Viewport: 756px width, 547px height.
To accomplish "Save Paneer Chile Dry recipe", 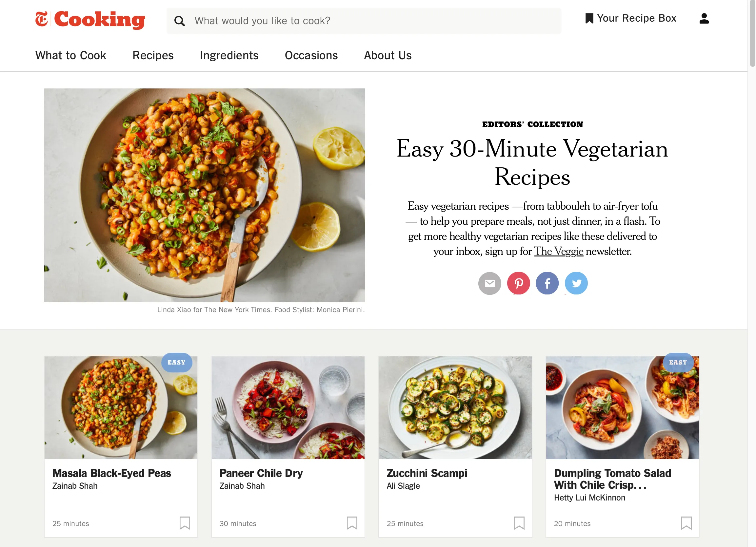I will point(352,523).
